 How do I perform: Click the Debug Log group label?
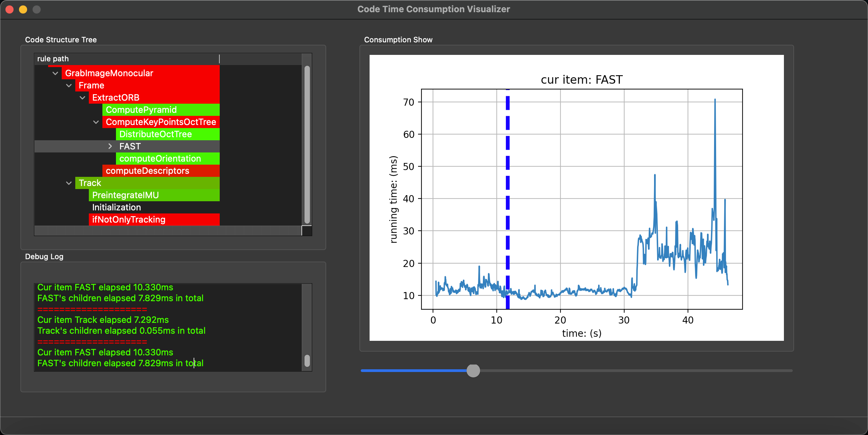click(44, 256)
